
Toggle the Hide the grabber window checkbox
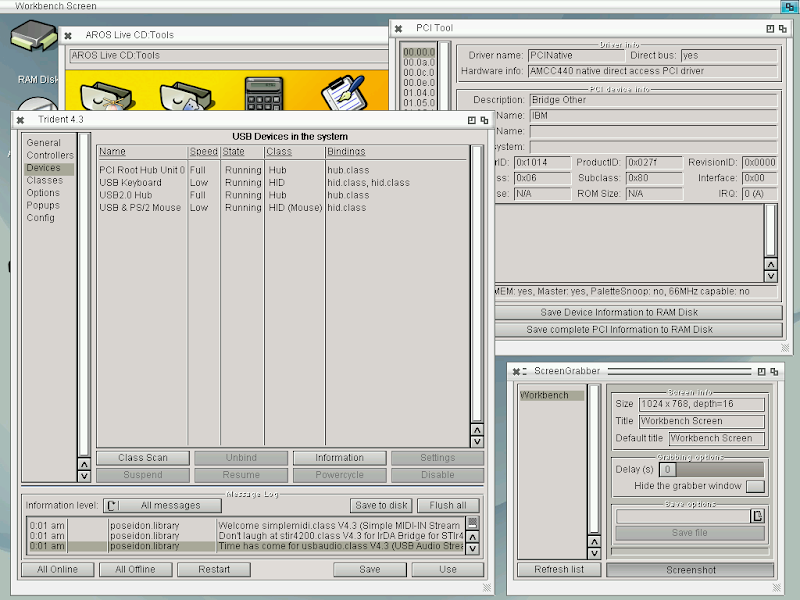(x=755, y=486)
